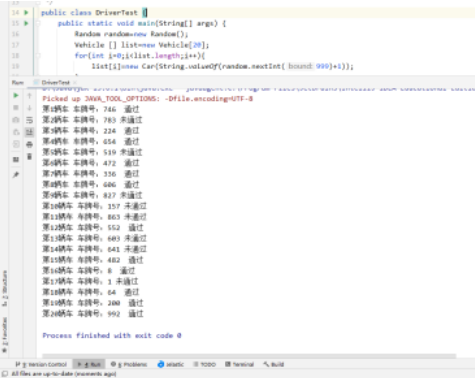Click 'Process finished with exit code 0' text

(112, 335)
